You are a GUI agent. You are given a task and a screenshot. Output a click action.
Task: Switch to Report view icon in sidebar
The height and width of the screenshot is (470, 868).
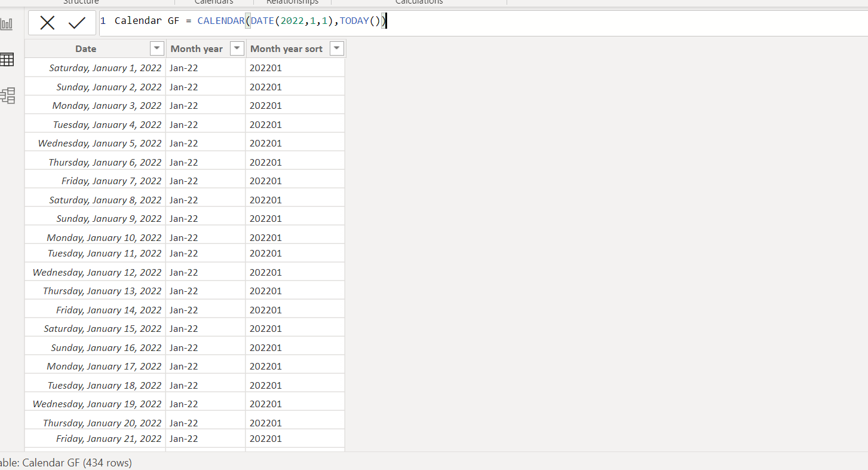click(7, 24)
